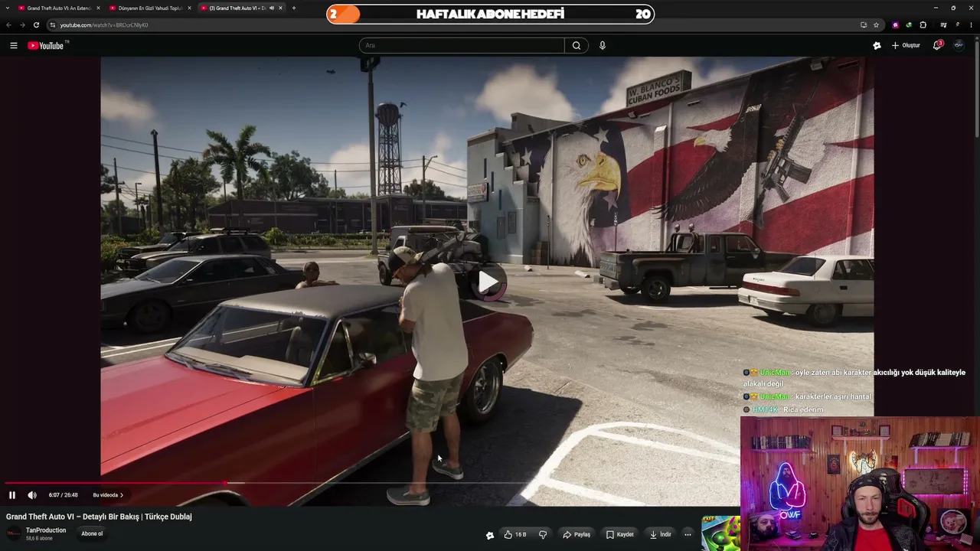This screenshot has width=980, height=551.
Task: Open the media control icon in toolbar
Action: click(x=943, y=25)
